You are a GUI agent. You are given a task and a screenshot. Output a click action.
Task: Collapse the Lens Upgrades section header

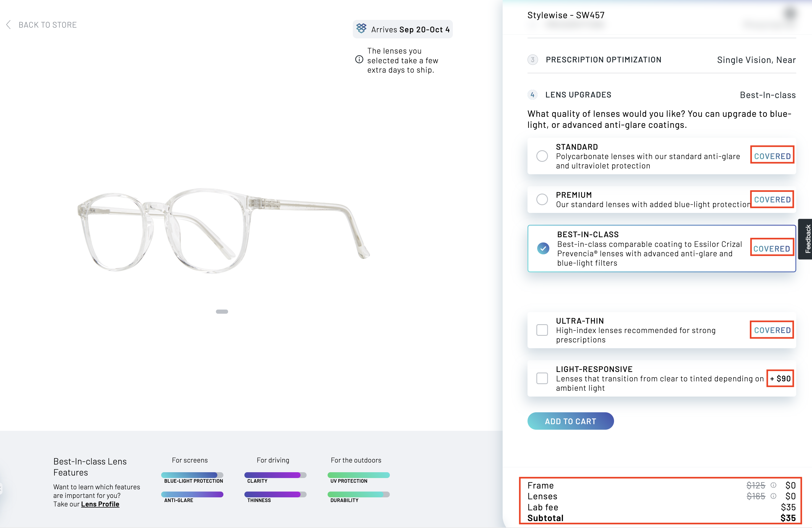click(x=578, y=95)
